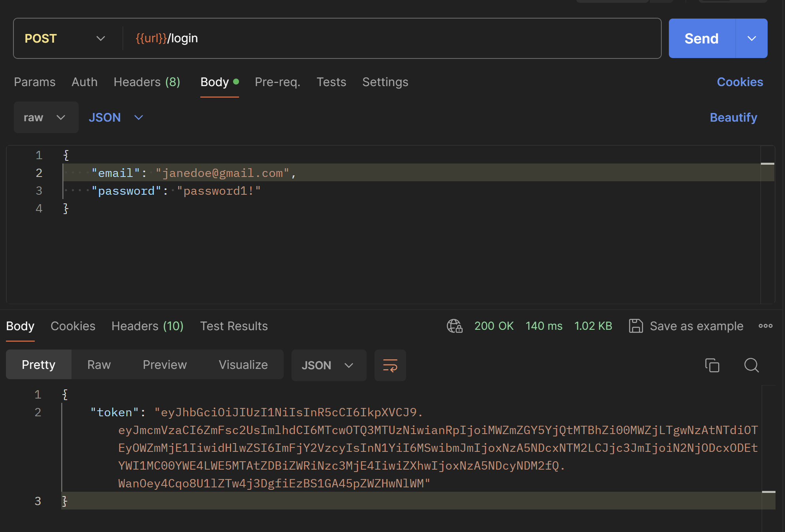Screen dimensions: 785x532
Task: Click the Beautify link
Action: point(733,117)
